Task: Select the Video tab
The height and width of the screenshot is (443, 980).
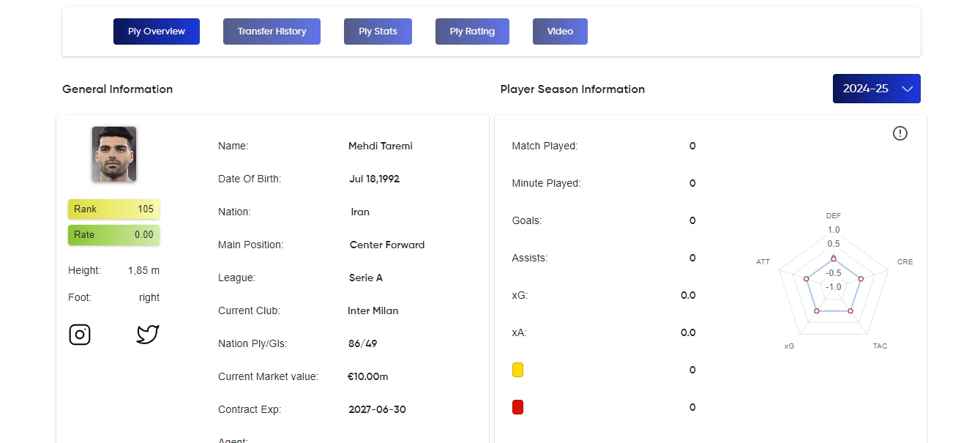Action: coord(560,31)
